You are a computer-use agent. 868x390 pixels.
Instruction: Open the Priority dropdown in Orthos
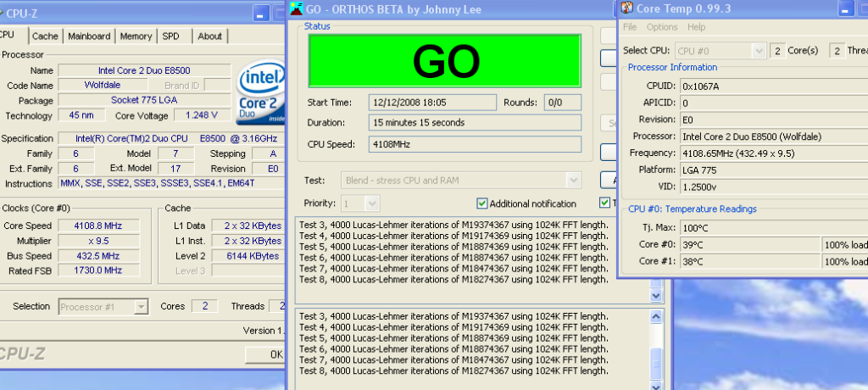[373, 203]
